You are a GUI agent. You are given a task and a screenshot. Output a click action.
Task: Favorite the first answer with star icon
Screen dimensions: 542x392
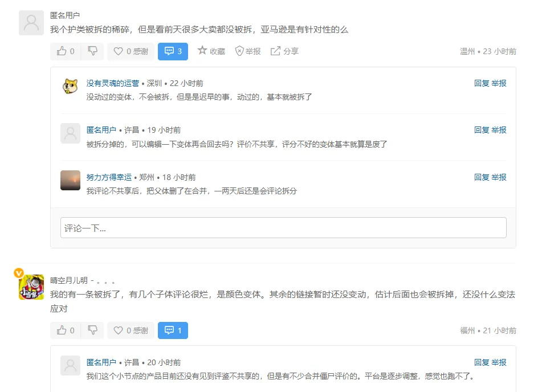click(x=211, y=51)
